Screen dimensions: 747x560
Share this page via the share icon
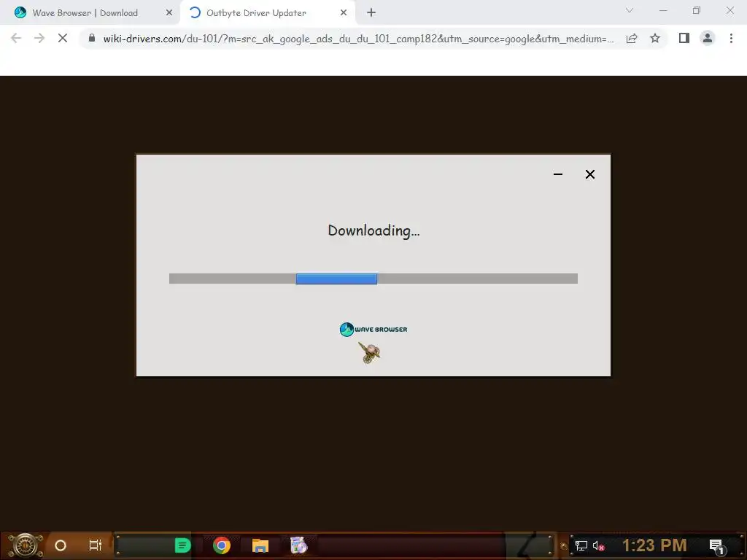click(632, 38)
